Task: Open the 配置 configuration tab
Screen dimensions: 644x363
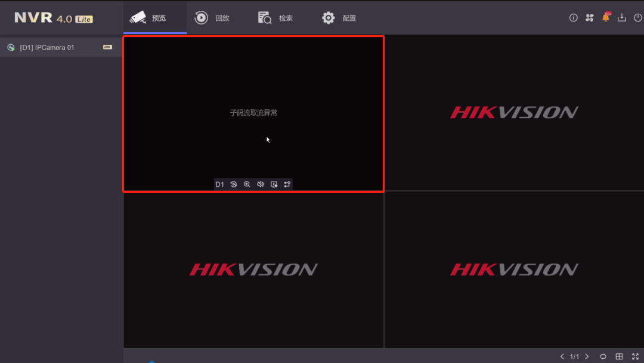Action: (339, 17)
